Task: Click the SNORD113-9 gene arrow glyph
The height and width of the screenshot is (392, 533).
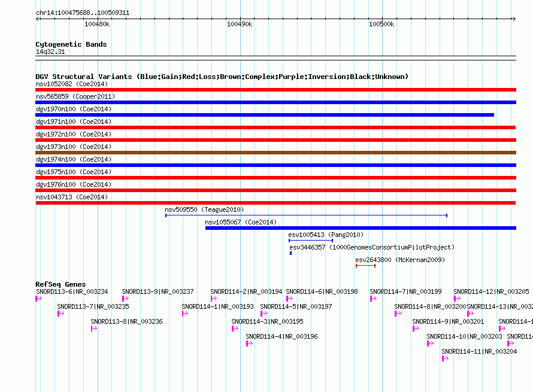Action: pos(125,299)
